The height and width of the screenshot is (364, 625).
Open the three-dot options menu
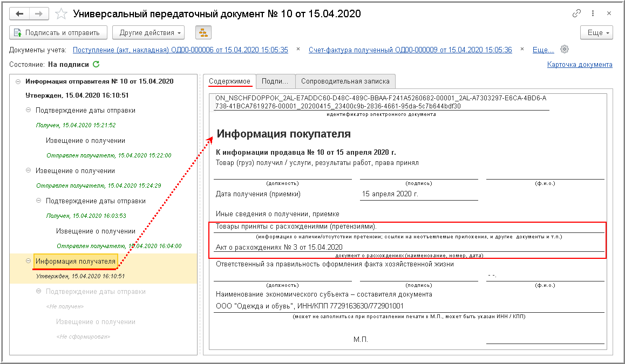click(x=593, y=13)
